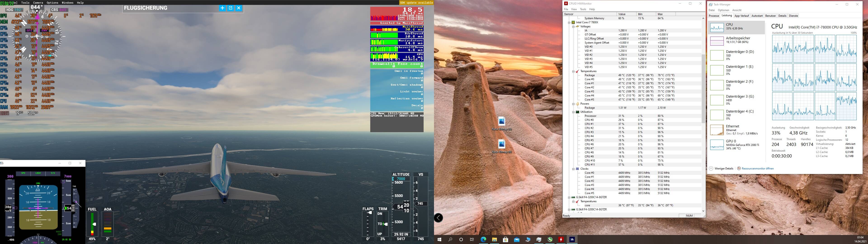Click the red HWMonitor taskbar icon

click(x=561, y=239)
